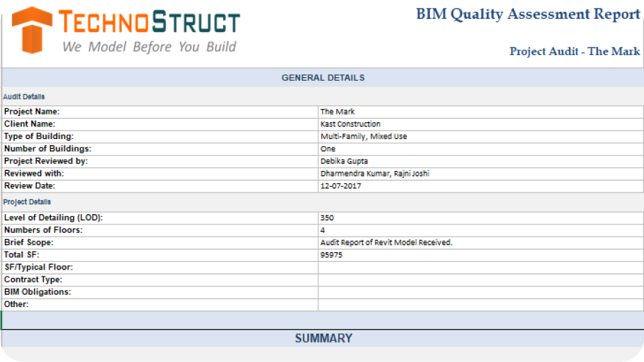Click the 'Level of Detailing (LOD):' label
Viewport: 644px width, 362px height.
point(53,217)
